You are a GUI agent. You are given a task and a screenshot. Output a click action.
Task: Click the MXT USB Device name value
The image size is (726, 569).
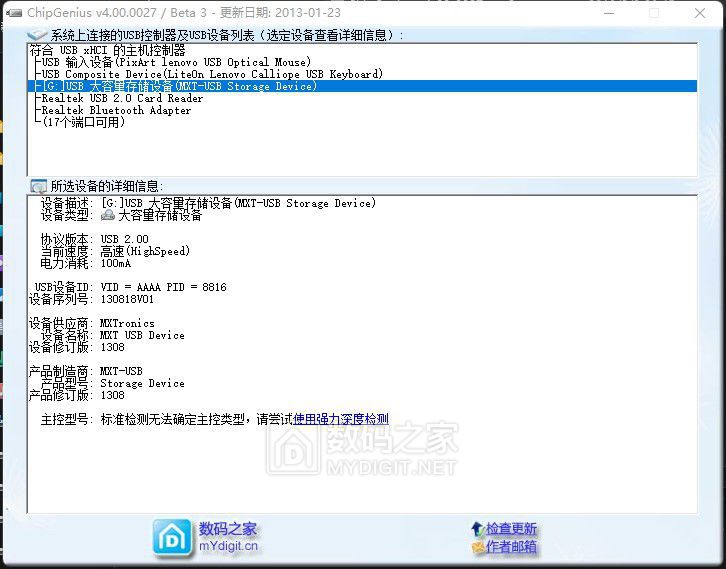142,336
